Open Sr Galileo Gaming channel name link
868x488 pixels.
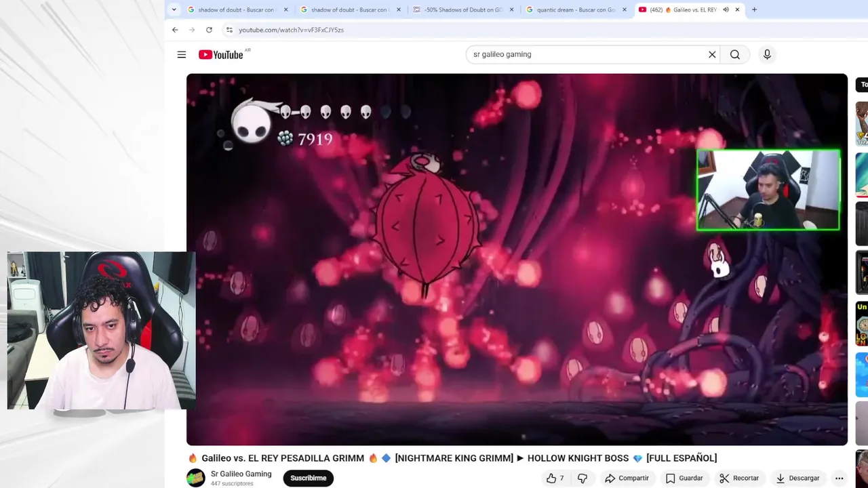coord(241,474)
